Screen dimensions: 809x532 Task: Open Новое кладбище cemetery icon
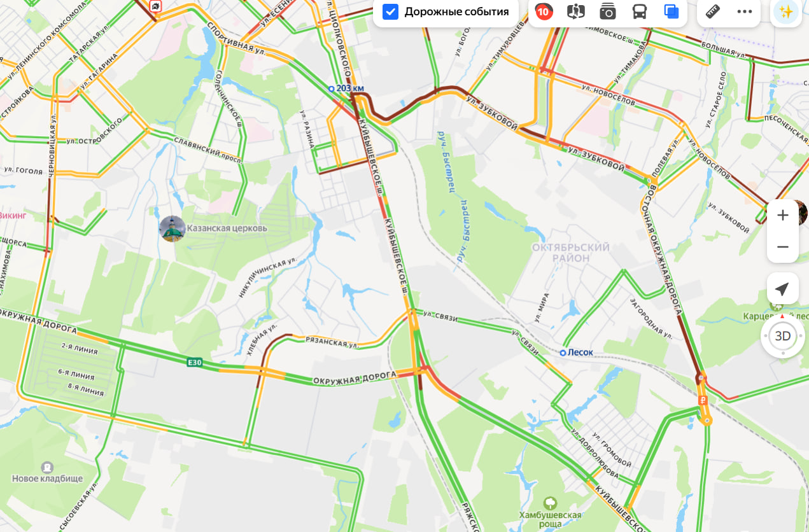click(47, 467)
